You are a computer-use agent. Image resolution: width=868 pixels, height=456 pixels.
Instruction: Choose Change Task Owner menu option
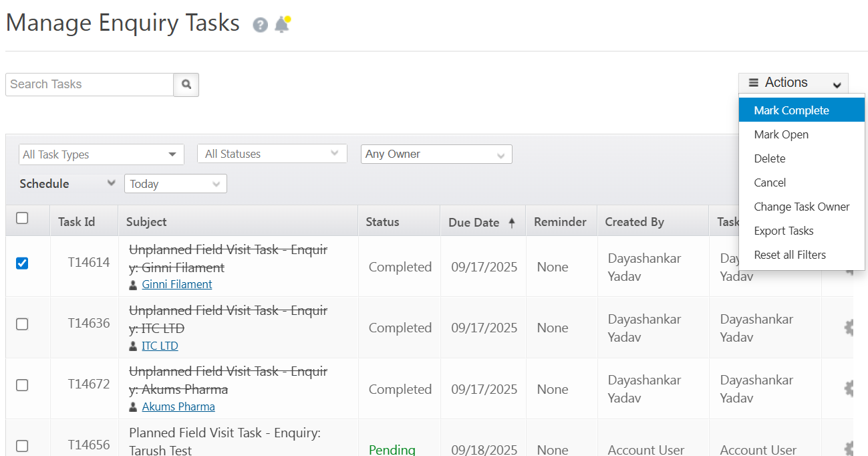pos(802,207)
